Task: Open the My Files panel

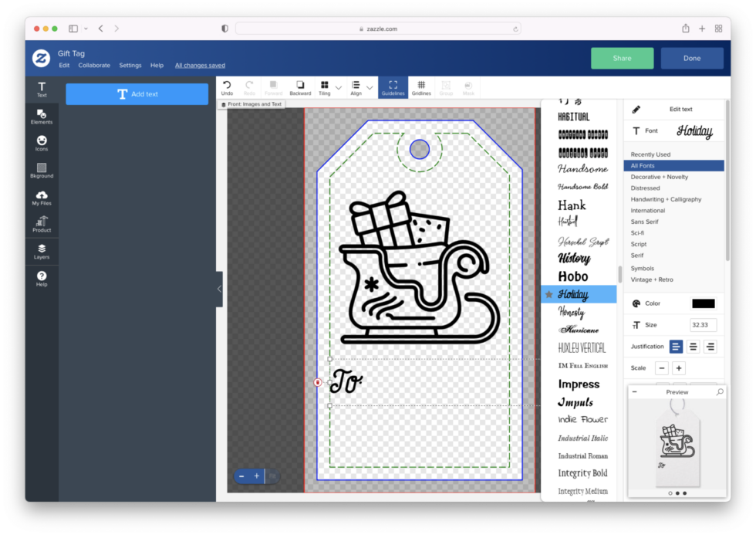Action: click(x=42, y=198)
